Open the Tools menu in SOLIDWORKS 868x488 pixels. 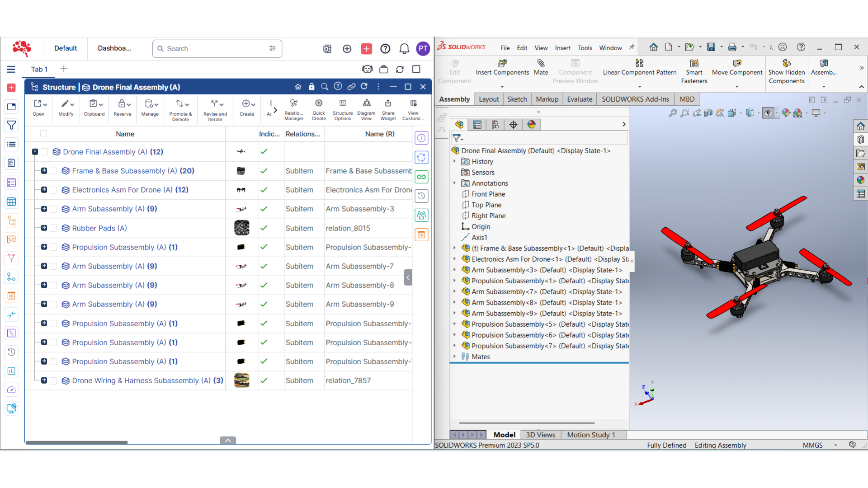click(585, 47)
